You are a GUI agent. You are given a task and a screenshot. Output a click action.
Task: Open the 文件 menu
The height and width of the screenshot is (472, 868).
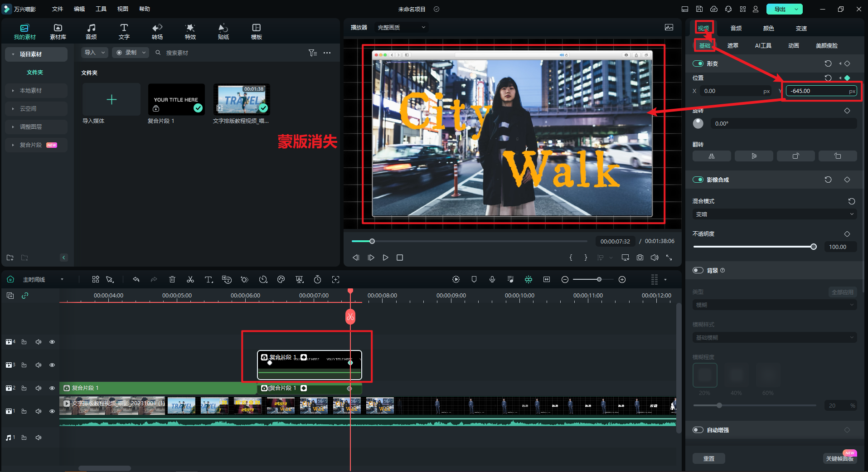(58, 9)
